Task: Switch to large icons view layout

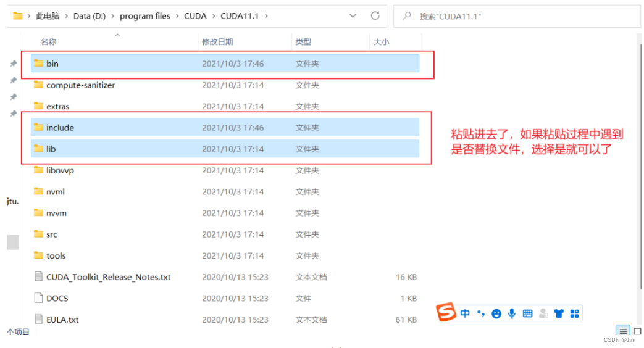Action: click(637, 331)
